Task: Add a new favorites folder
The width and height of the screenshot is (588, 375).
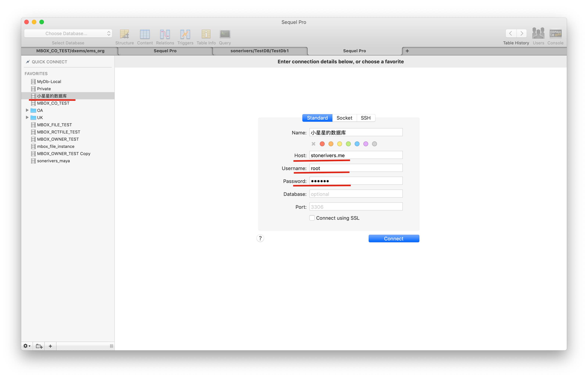Action: point(39,346)
